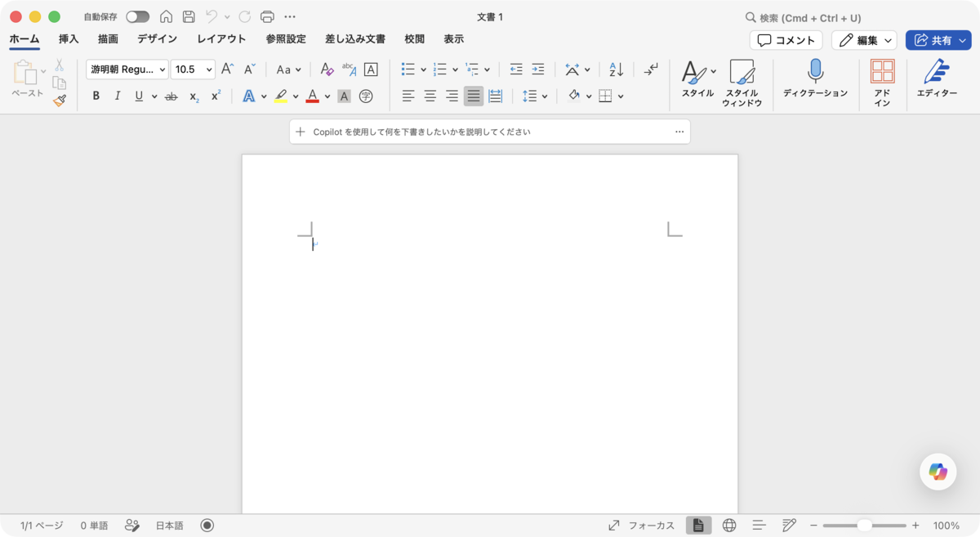Open the 参照設定 tab
The width and height of the screenshot is (980, 537).
coord(286,38)
